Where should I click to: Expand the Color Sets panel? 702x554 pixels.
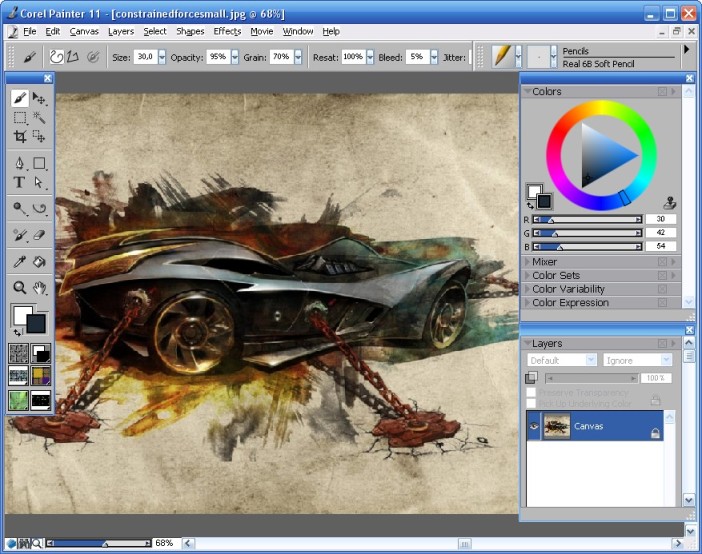[555, 276]
